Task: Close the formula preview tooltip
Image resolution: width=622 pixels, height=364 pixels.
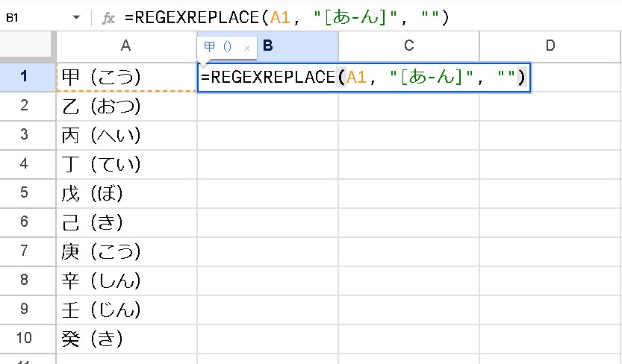Action: (247, 47)
